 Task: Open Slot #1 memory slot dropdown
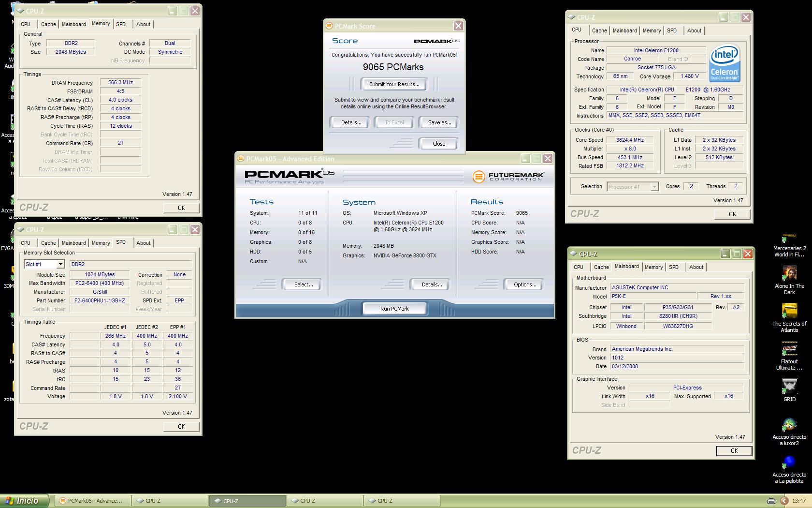(x=60, y=264)
